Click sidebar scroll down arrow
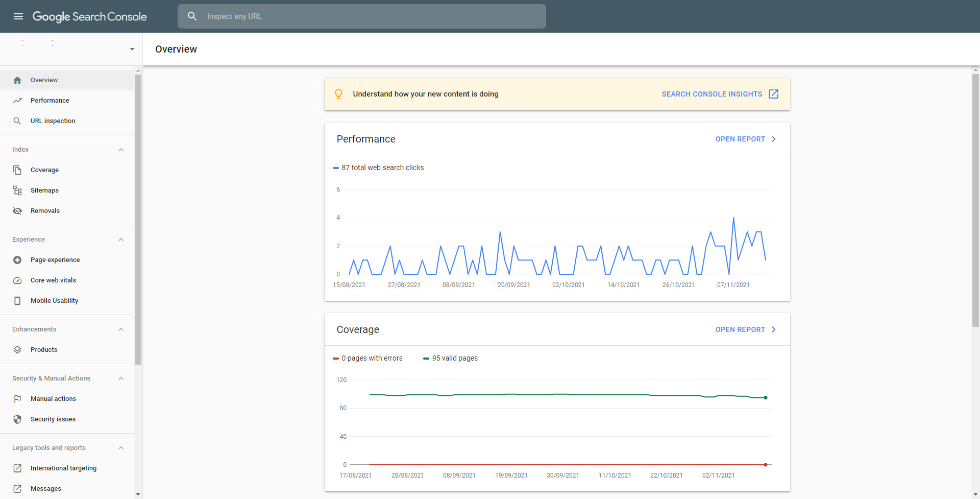Image resolution: width=980 pixels, height=499 pixels. coord(138,494)
